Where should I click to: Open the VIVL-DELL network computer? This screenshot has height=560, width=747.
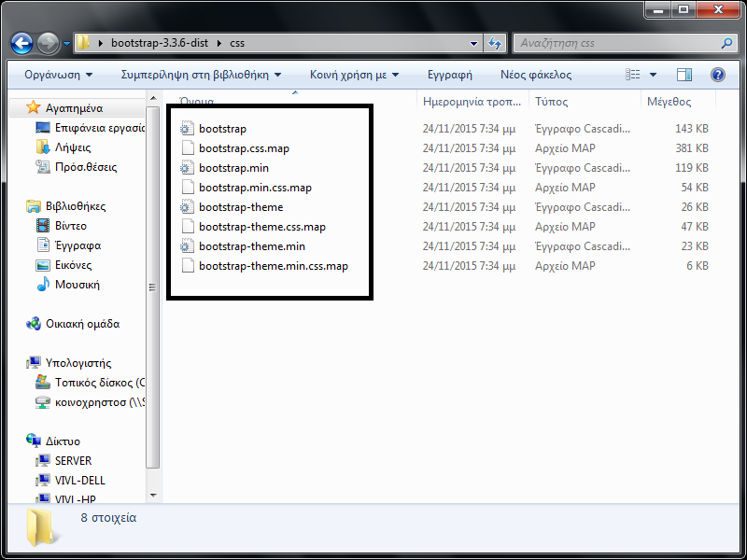pos(80,481)
